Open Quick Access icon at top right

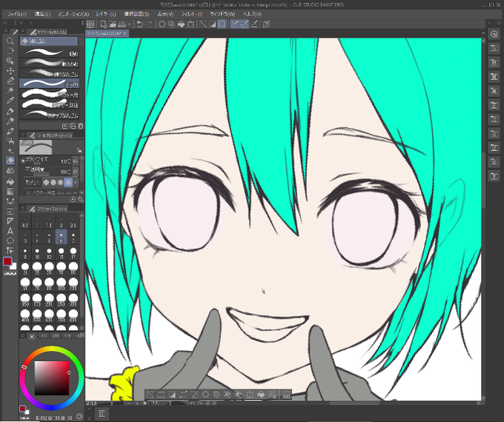point(494,34)
